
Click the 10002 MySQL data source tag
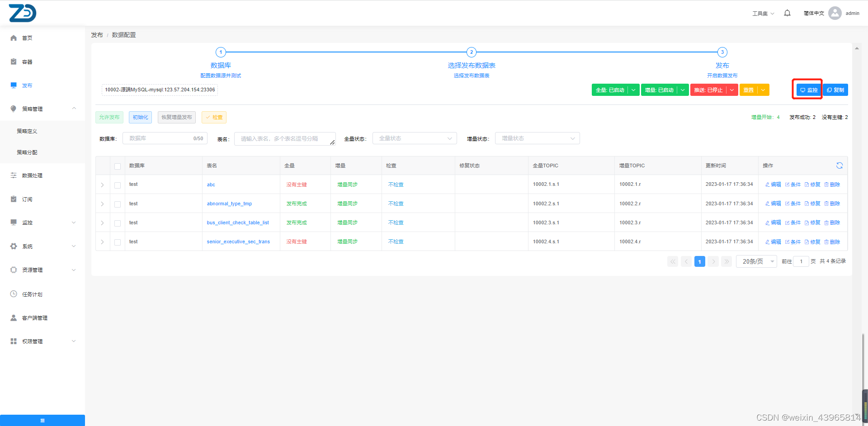(160, 90)
